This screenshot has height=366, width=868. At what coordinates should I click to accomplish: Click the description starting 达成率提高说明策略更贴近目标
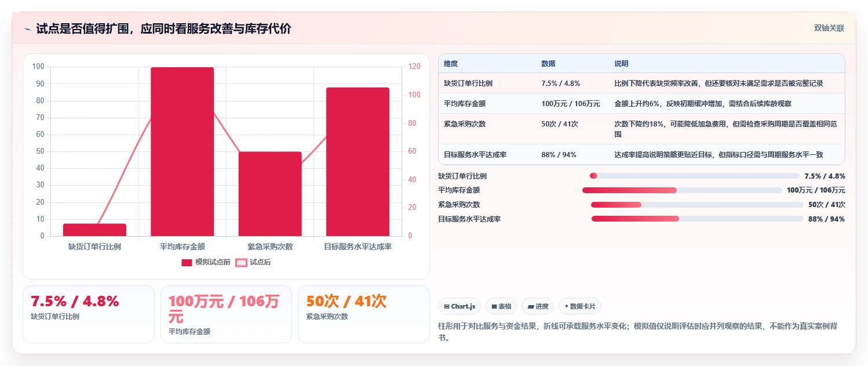click(719, 155)
